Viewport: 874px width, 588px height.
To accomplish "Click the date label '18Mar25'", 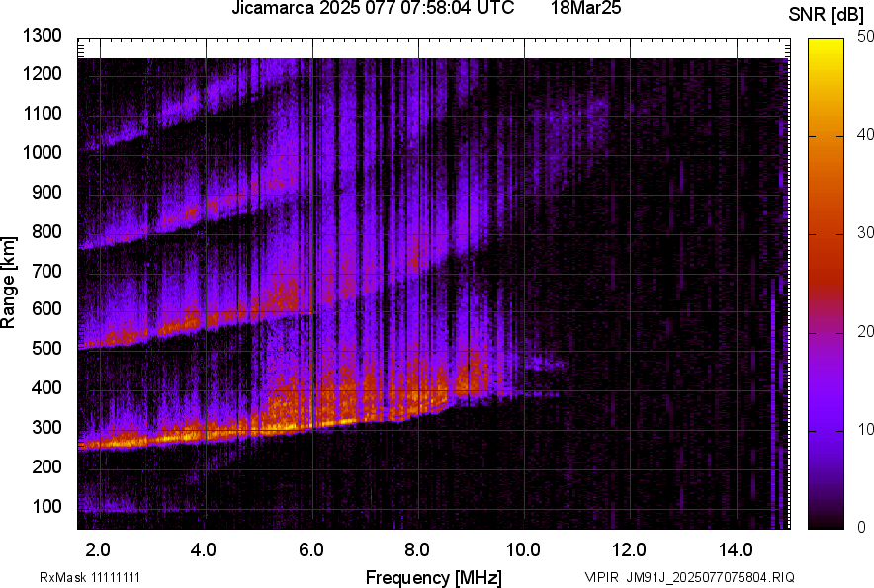I will (x=586, y=8).
